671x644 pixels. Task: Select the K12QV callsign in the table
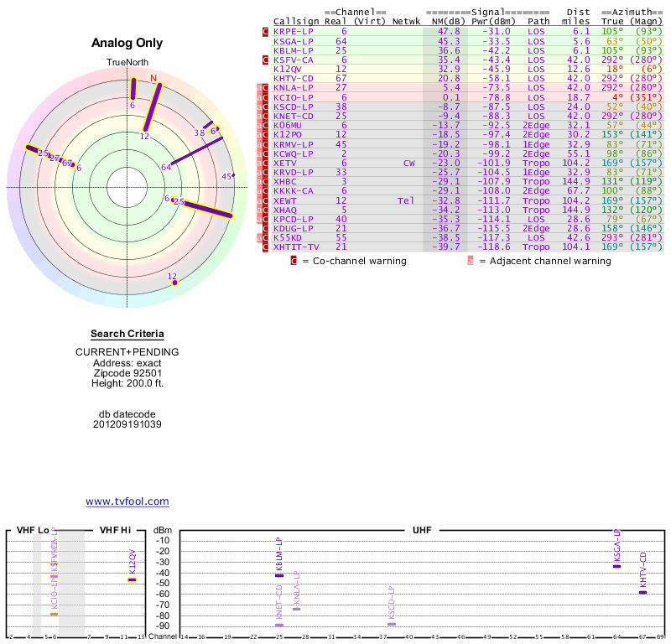[x=287, y=70]
